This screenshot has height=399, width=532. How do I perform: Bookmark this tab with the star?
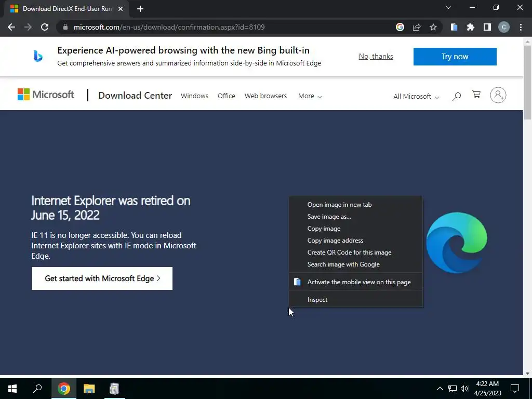433,27
